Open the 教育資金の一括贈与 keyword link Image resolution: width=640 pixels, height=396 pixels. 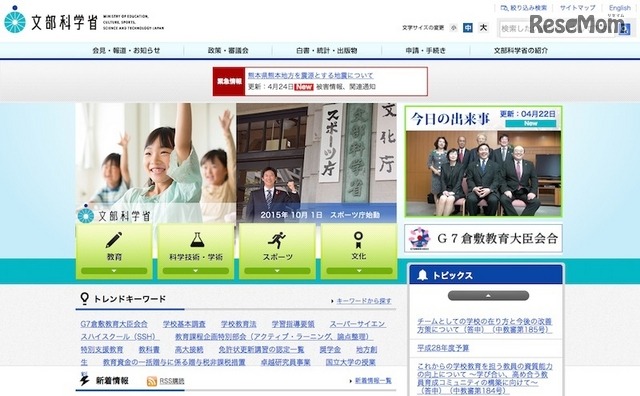tap(174, 363)
